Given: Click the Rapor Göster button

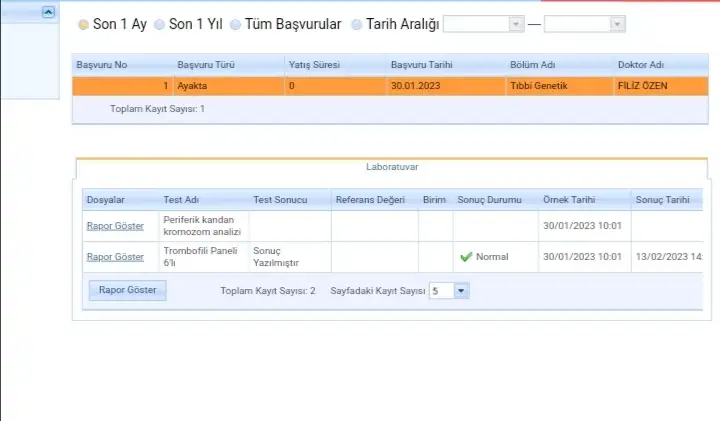Looking at the screenshot, I should coord(128,291).
